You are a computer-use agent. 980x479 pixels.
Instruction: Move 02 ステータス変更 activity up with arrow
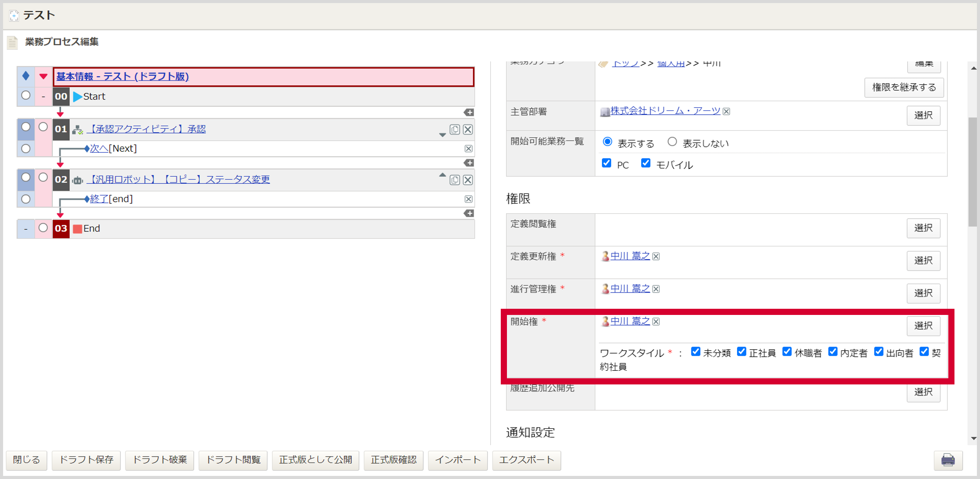(442, 175)
